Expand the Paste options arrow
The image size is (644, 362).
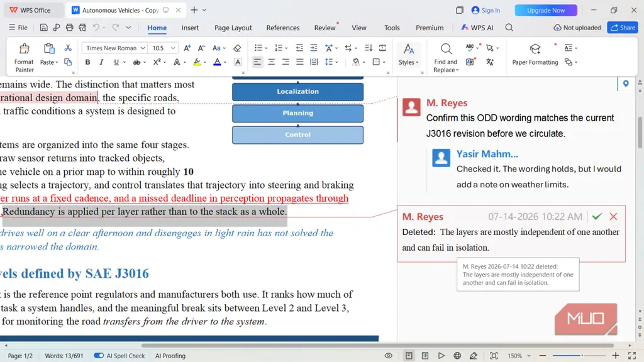57,62
